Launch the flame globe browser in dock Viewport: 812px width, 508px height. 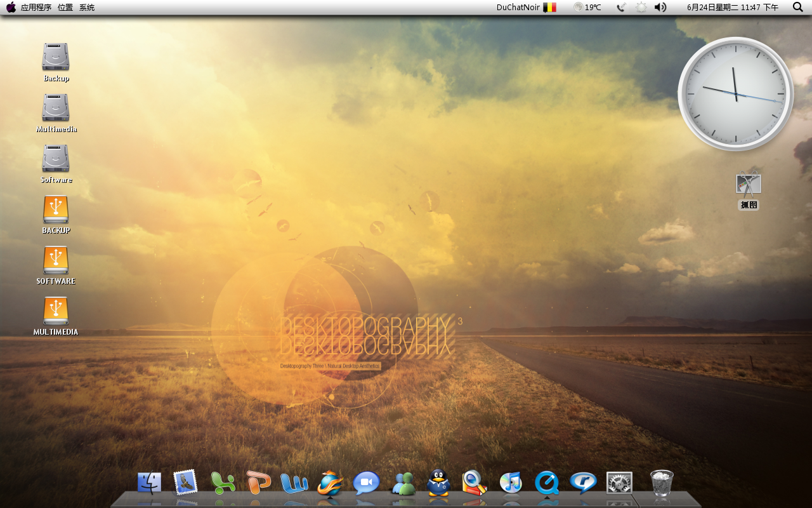pos(331,483)
